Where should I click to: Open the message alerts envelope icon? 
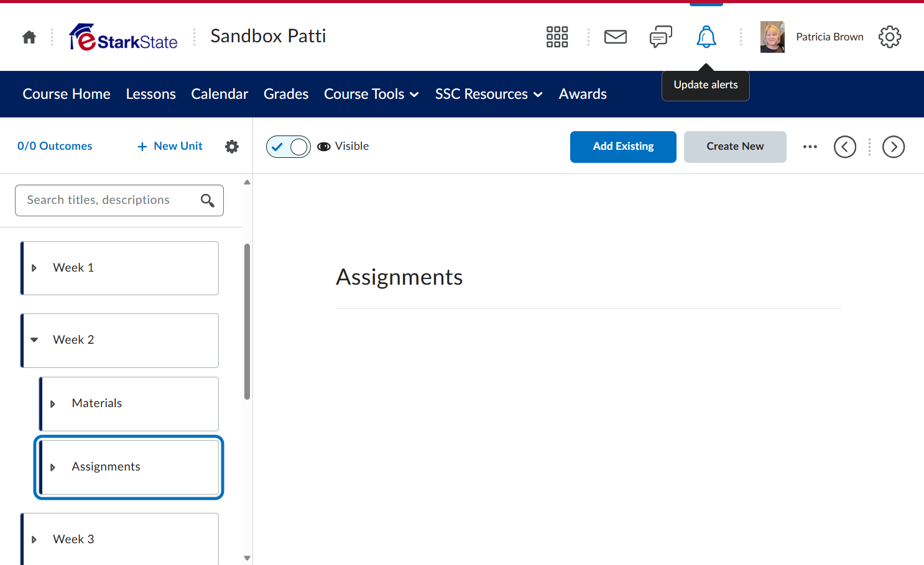[x=616, y=37]
